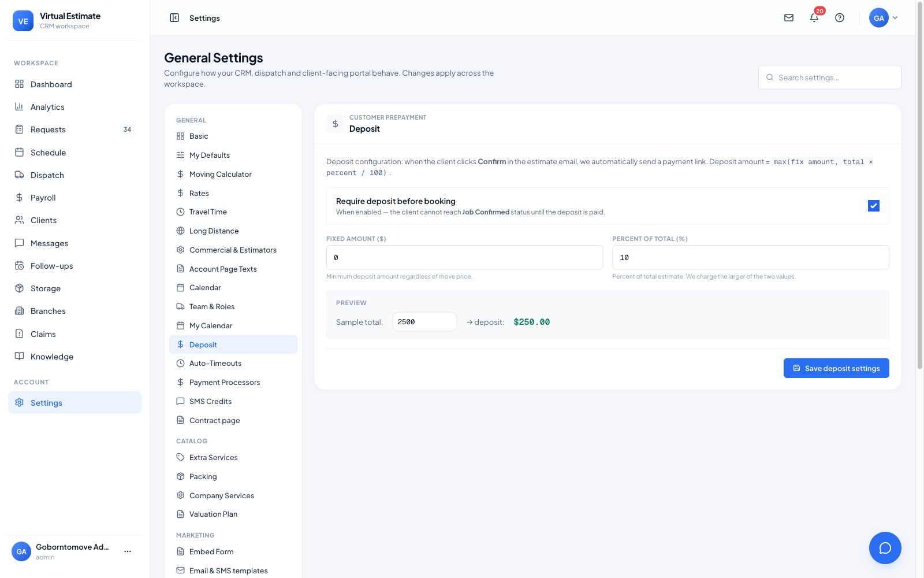The image size is (924, 578).
Task: Click the Dispatch truck icon in the sidebar
Action: 19,175
